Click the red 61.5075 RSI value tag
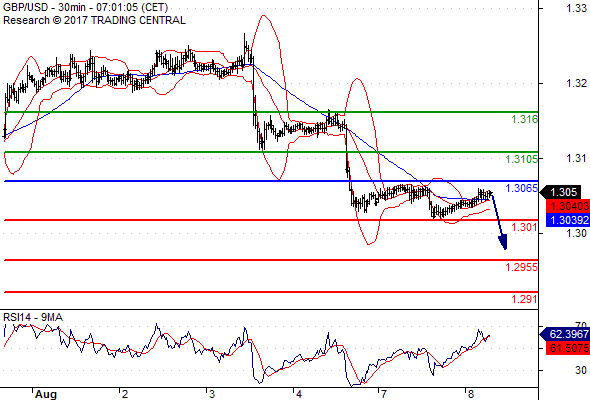590x400 pixels. click(x=567, y=348)
